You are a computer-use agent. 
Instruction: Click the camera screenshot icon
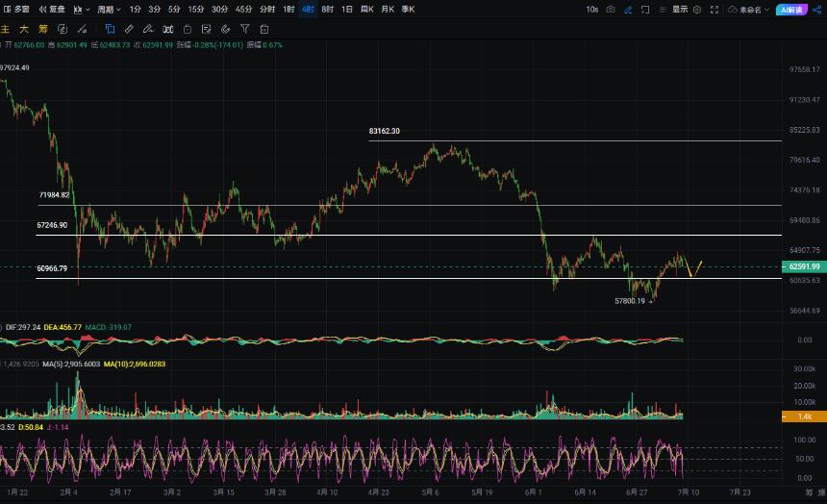pyautogui.click(x=611, y=10)
